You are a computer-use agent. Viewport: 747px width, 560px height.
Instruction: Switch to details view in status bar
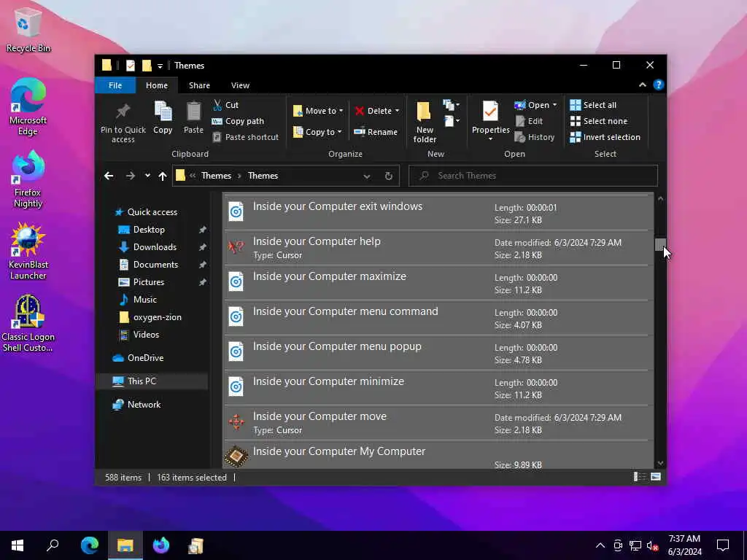tap(639, 477)
